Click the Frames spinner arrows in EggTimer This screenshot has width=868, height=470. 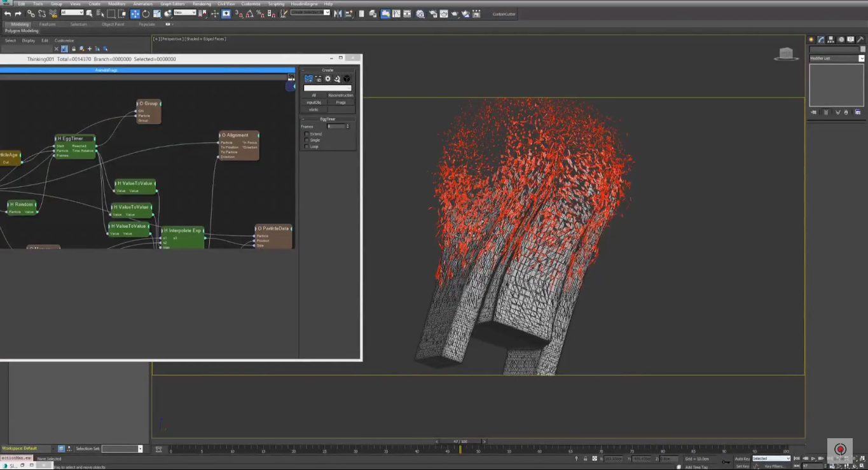click(x=348, y=127)
